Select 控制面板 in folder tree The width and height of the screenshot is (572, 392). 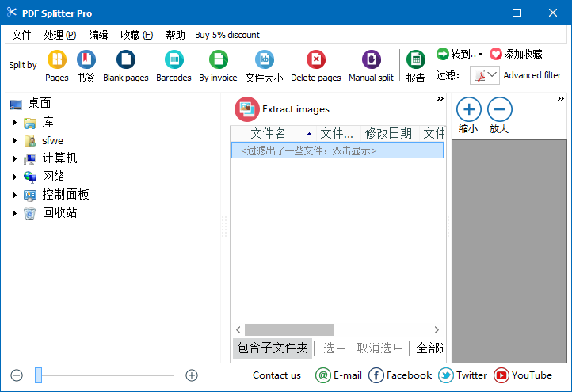click(x=66, y=195)
